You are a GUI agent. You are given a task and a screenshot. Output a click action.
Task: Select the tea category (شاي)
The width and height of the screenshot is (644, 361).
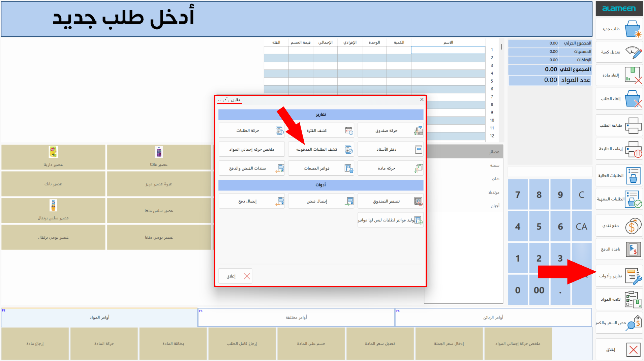click(x=465, y=179)
